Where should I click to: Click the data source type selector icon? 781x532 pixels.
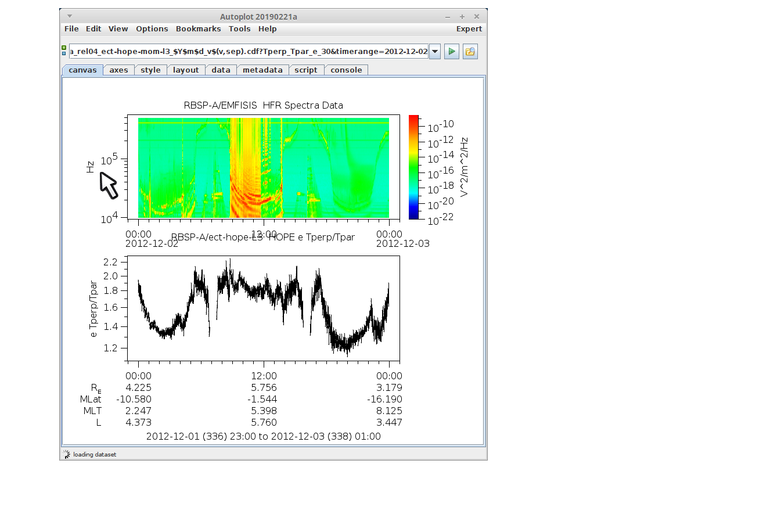(64, 51)
